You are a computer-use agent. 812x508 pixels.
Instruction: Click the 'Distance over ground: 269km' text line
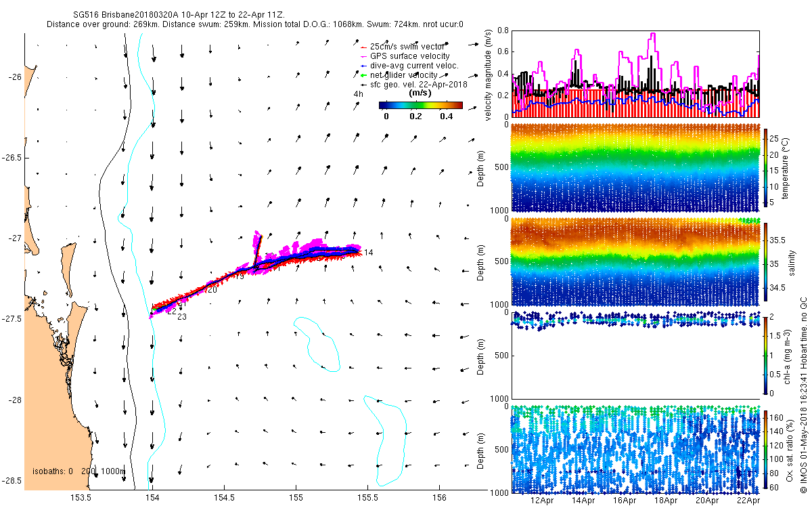point(255,24)
